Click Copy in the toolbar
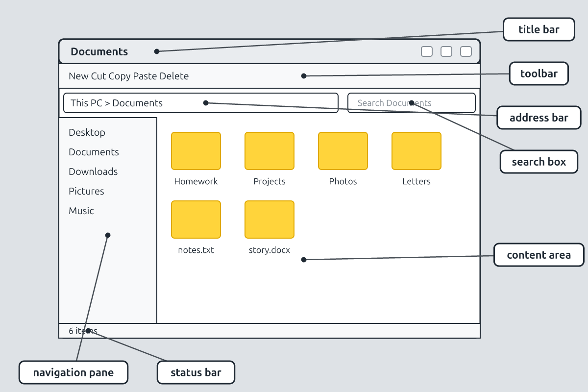 (119, 76)
